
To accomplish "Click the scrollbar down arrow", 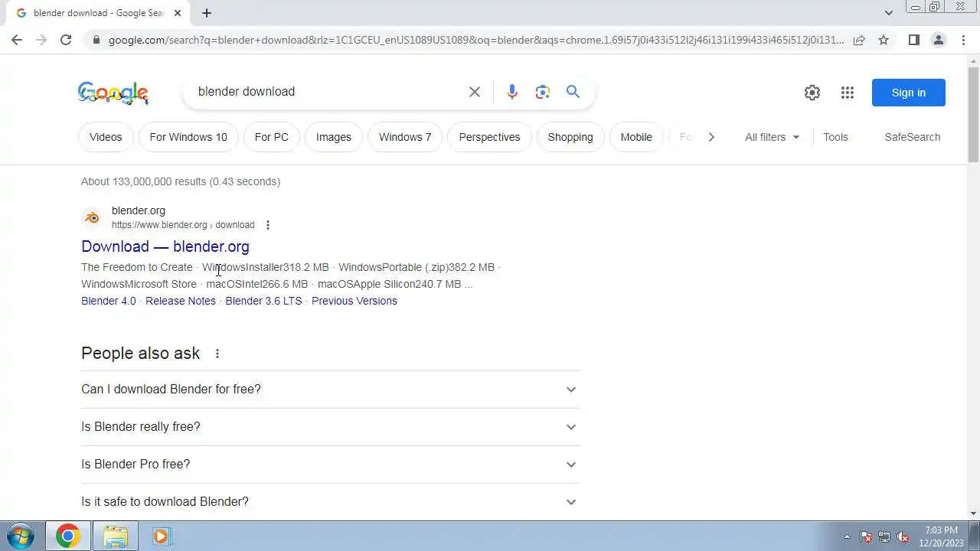I will click(x=973, y=514).
